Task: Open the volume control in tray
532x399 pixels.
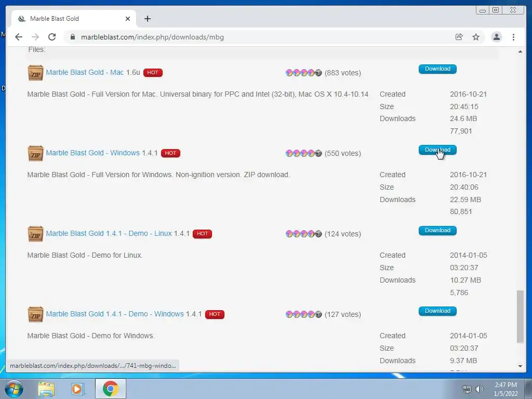Action: coord(480,389)
